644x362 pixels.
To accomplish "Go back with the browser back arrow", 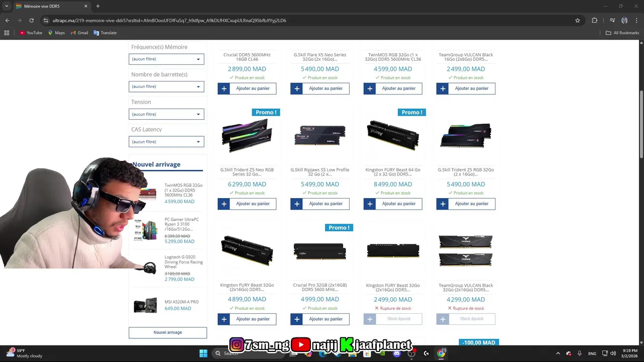I will pos(7,21).
